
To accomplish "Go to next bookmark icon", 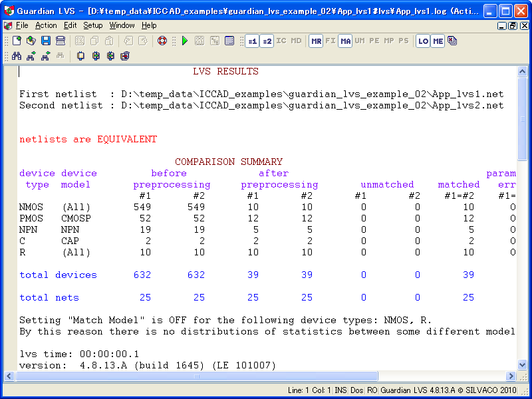I will pos(96,56).
